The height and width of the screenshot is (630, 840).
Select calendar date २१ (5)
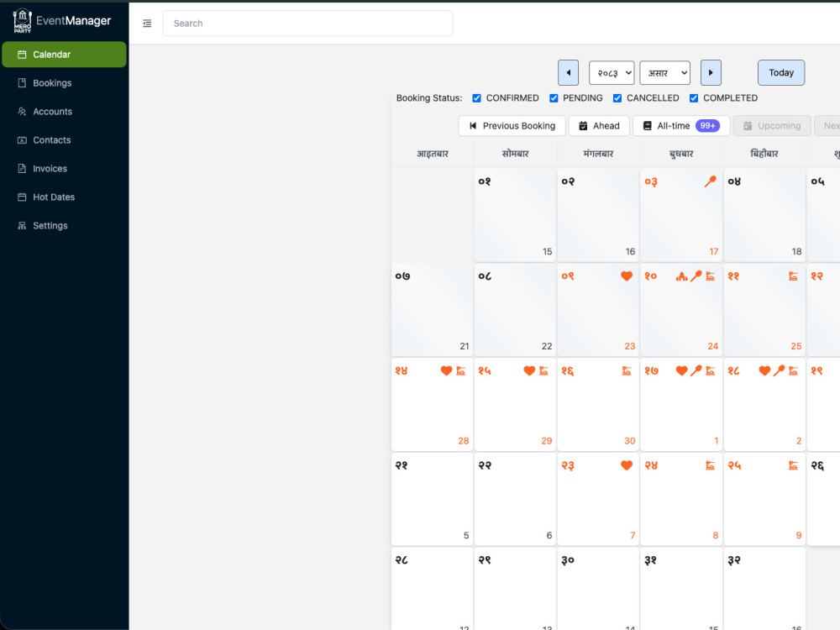[433, 499]
